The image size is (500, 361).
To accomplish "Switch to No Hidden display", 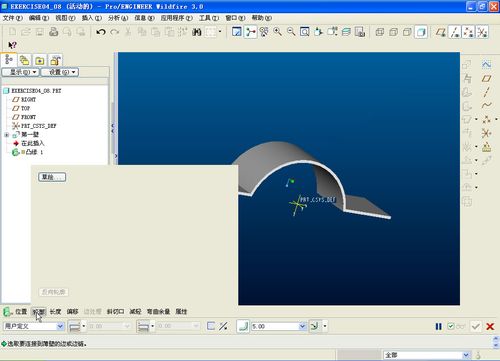I will tap(407, 32).
